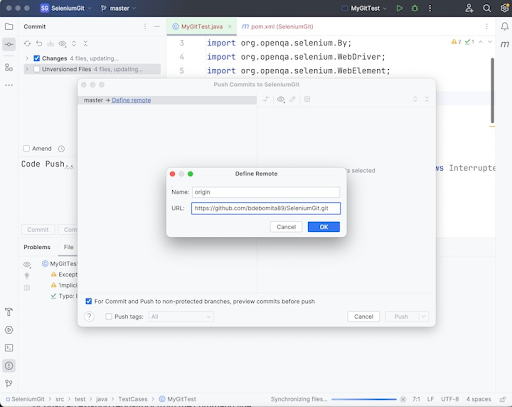
Task: Click the Rollback icon in Commit toolbar
Action: (x=39, y=44)
